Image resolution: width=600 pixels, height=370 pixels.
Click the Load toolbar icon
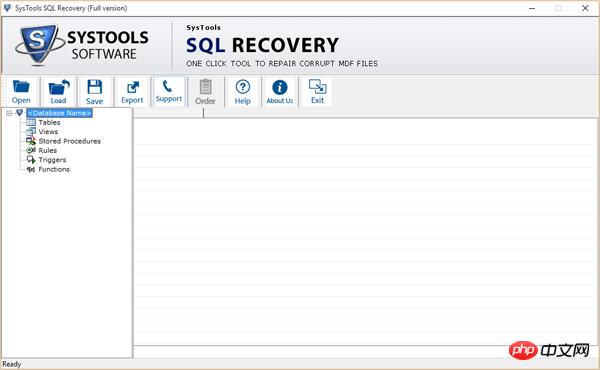pos(58,91)
